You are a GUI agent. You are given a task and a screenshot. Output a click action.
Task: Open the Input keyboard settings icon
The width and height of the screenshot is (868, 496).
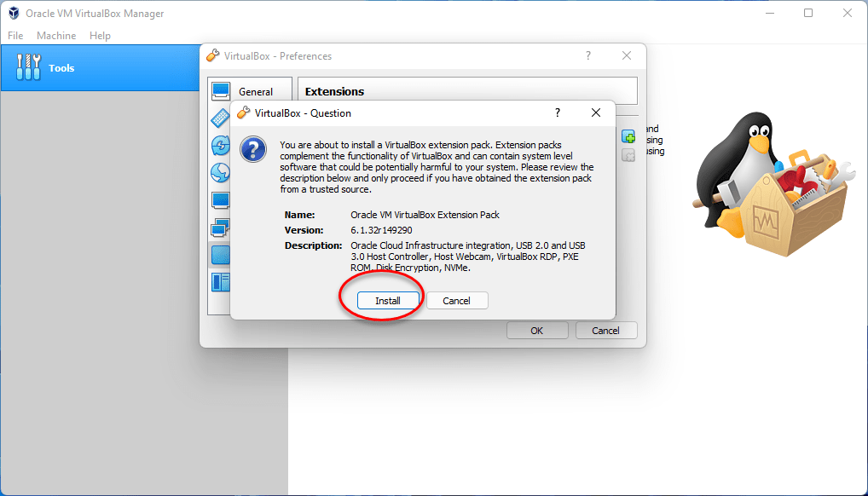tap(220, 118)
